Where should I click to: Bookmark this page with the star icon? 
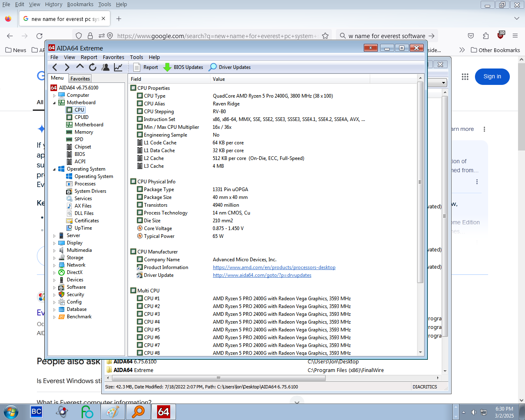pyautogui.click(x=325, y=36)
